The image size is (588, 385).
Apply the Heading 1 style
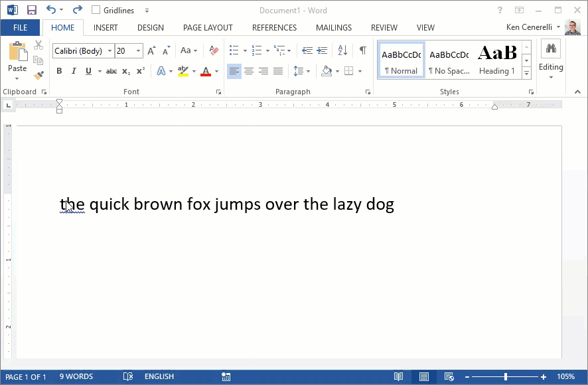(x=497, y=60)
